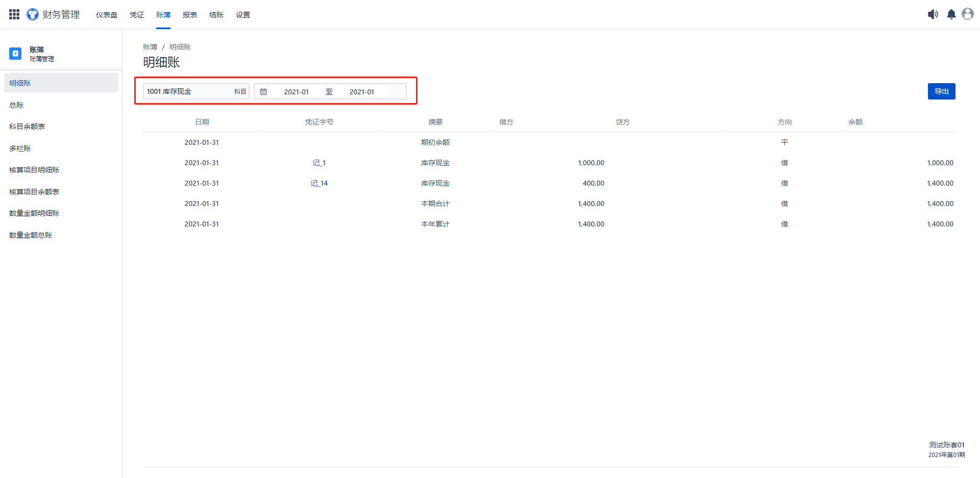Open voucher link 记_1
This screenshot has width=980, height=478.
click(319, 163)
